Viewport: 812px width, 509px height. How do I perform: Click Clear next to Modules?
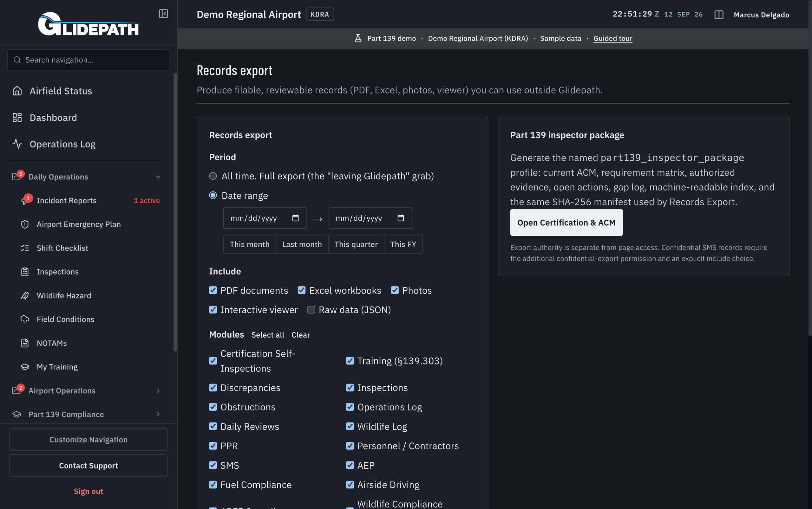[301, 335]
